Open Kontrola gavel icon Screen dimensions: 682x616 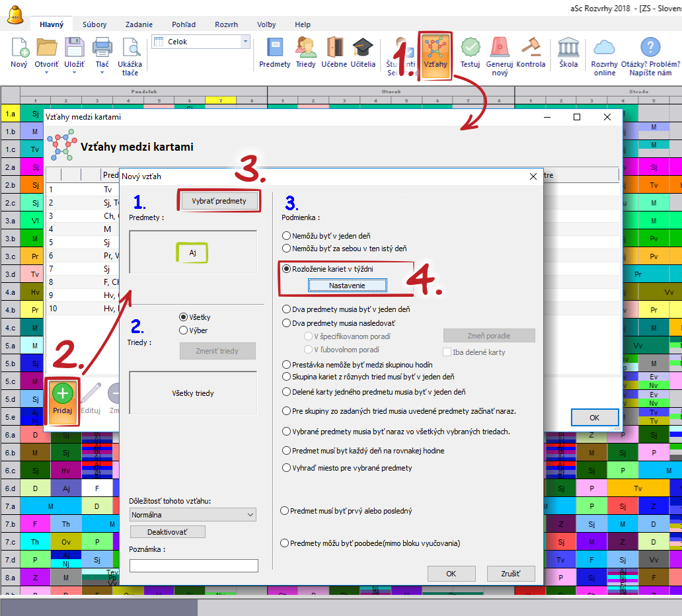point(530,48)
